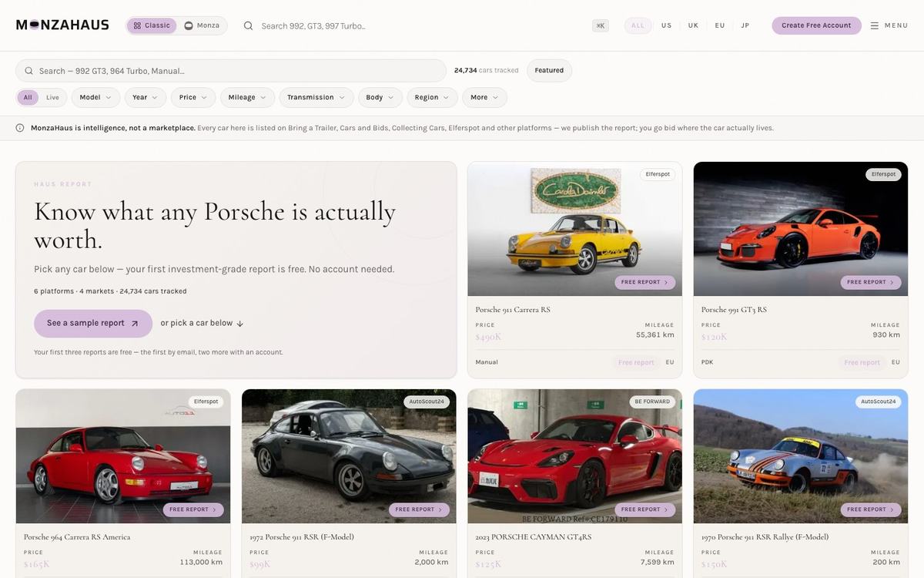Screen dimensions: 924x578
Task: Open the red Cayman GT4RS photo
Action: coord(574,456)
